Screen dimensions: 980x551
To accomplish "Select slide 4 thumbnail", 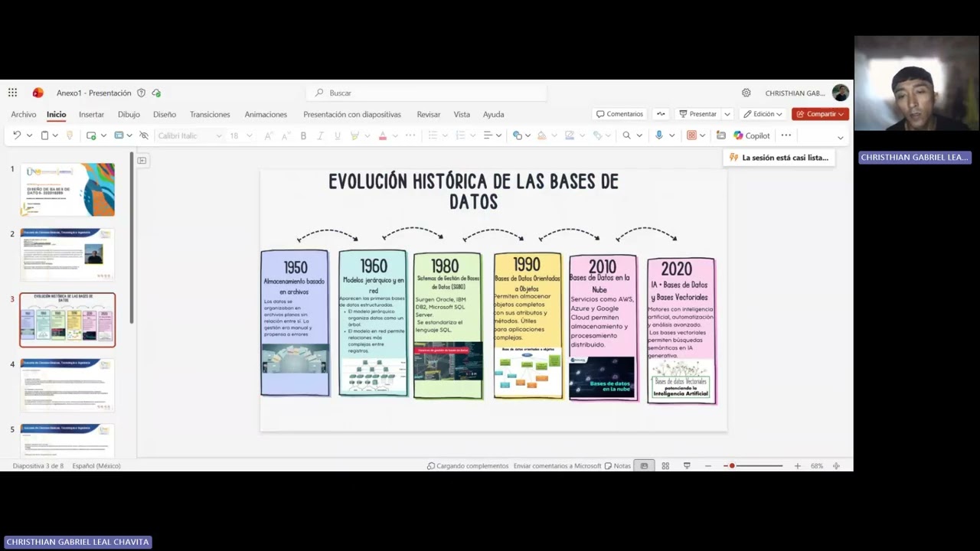I will (x=67, y=385).
